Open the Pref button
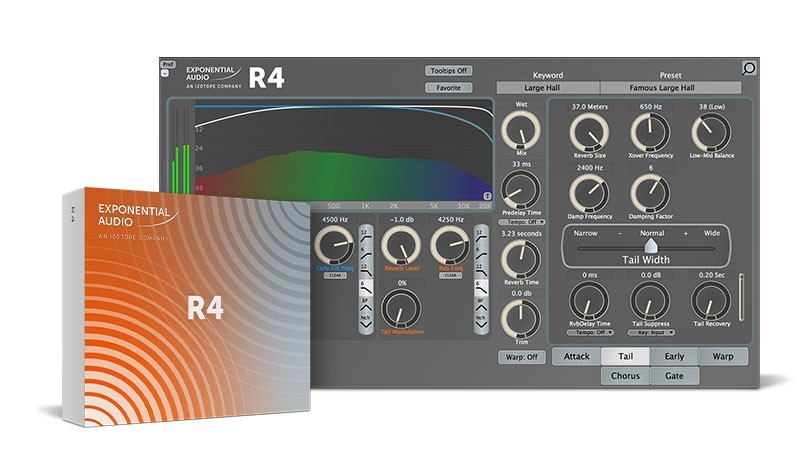Screen dimensions: 800x450 [x=168, y=64]
